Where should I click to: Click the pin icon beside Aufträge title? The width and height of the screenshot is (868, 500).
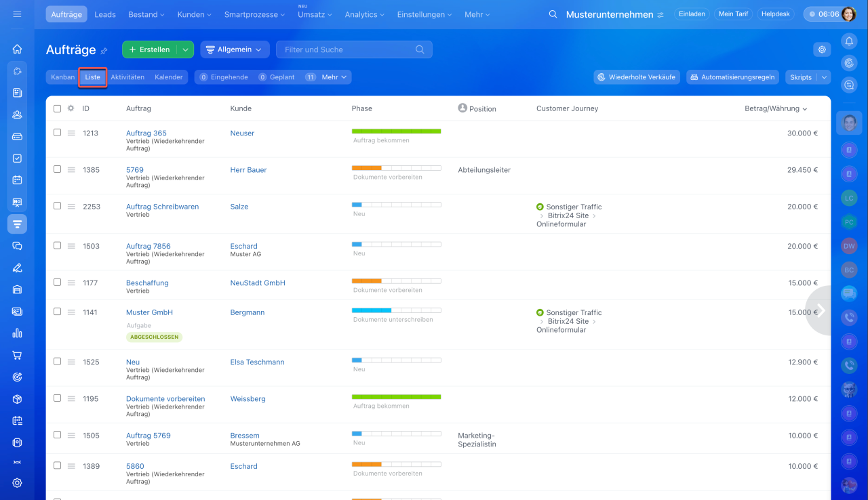coord(104,50)
